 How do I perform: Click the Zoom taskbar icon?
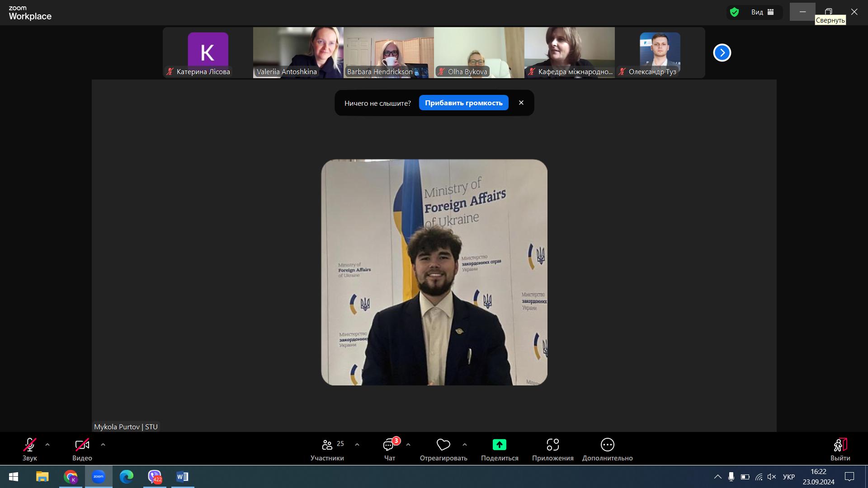coord(99,477)
